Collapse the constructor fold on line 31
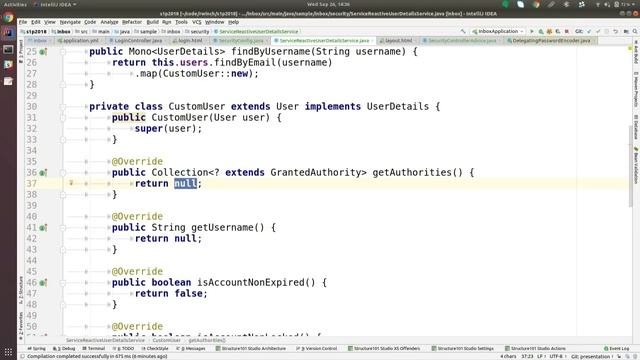This screenshot has width=640, height=360. tap(63, 118)
